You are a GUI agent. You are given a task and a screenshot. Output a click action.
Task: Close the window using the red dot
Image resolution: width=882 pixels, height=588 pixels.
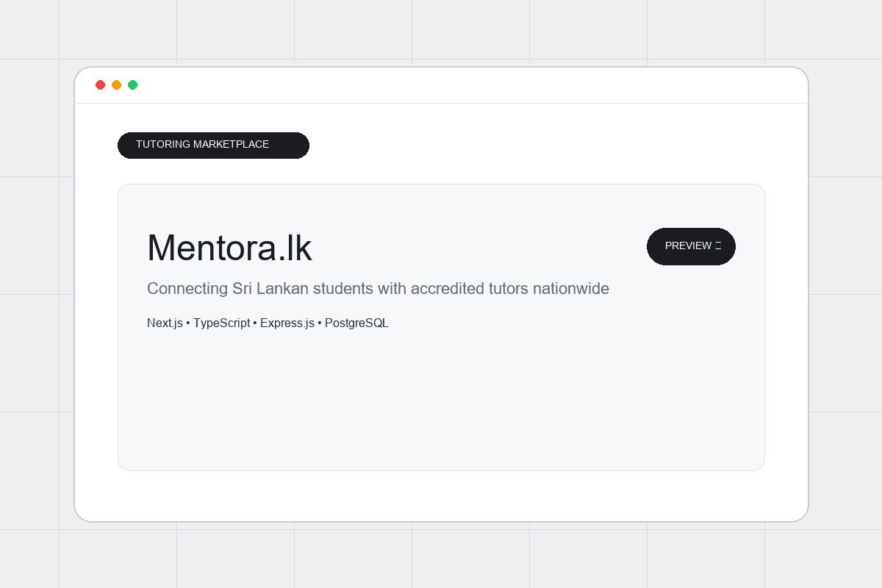tap(101, 85)
